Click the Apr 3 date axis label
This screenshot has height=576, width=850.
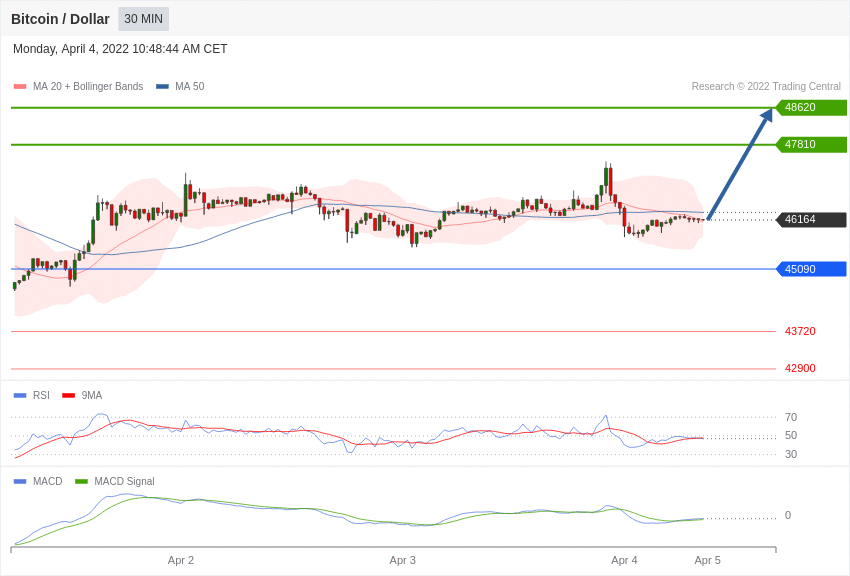[402, 560]
